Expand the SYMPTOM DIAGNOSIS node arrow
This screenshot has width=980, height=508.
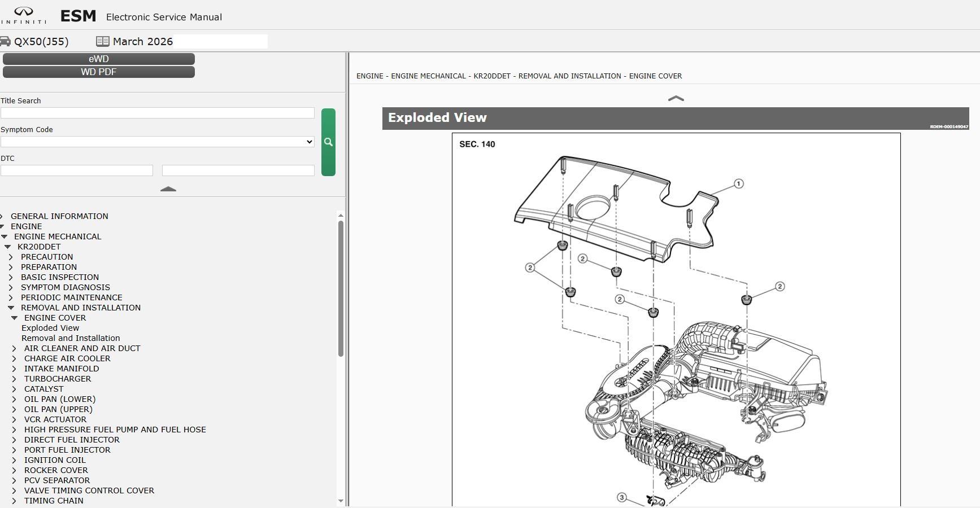click(x=11, y=287)
